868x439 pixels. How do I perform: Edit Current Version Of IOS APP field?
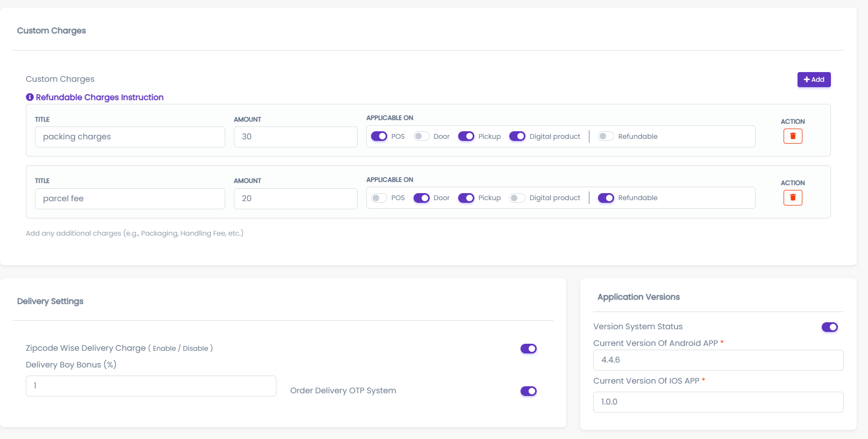718,402
